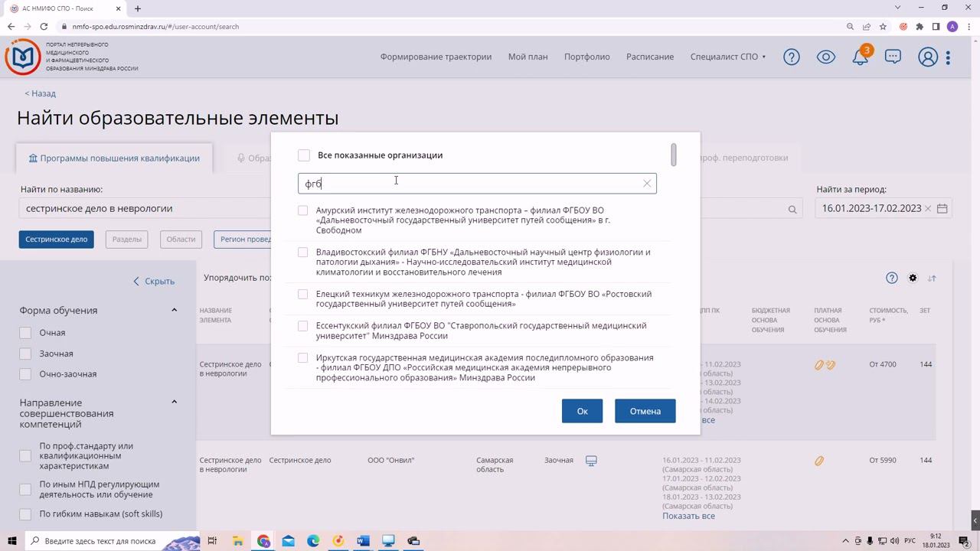Image resolution: width=980 pixels, height=551 pixels.
Task: Open Windows Start menu
Action: [12, 541]
